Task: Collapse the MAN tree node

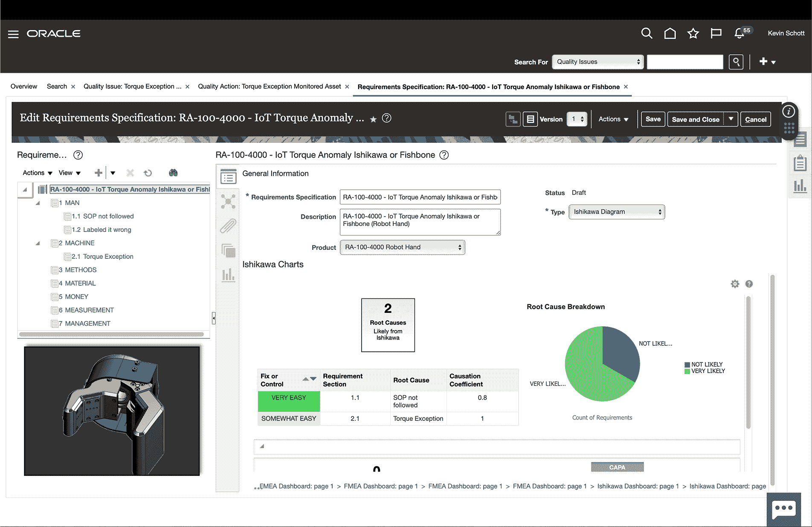Action: (x=38, y=203)
